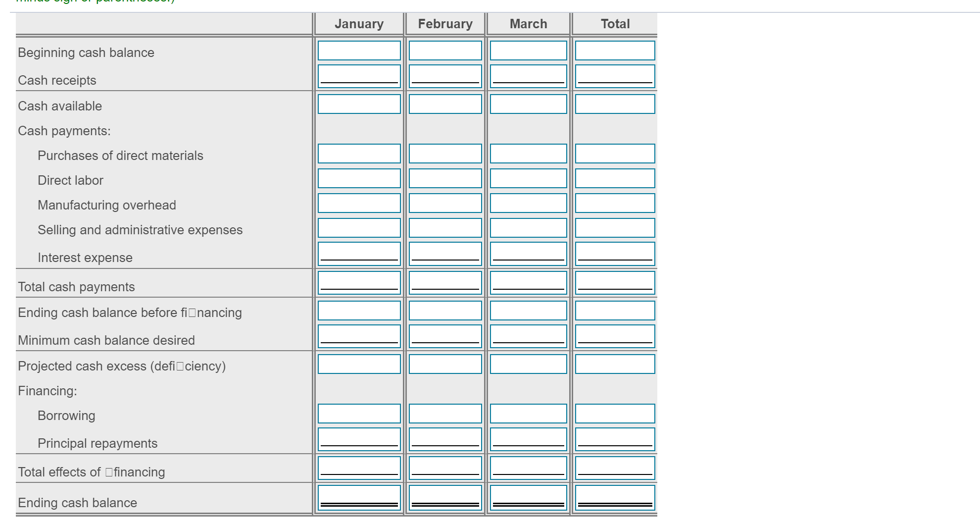Click February Beginning cash balance field

(445, 51)
